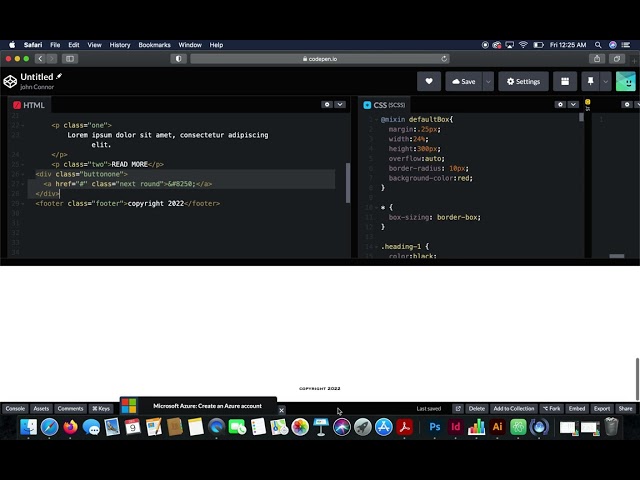This screenshot has height=480, width=640.
Task: Open the Assets panel
Action: point(41,408)
